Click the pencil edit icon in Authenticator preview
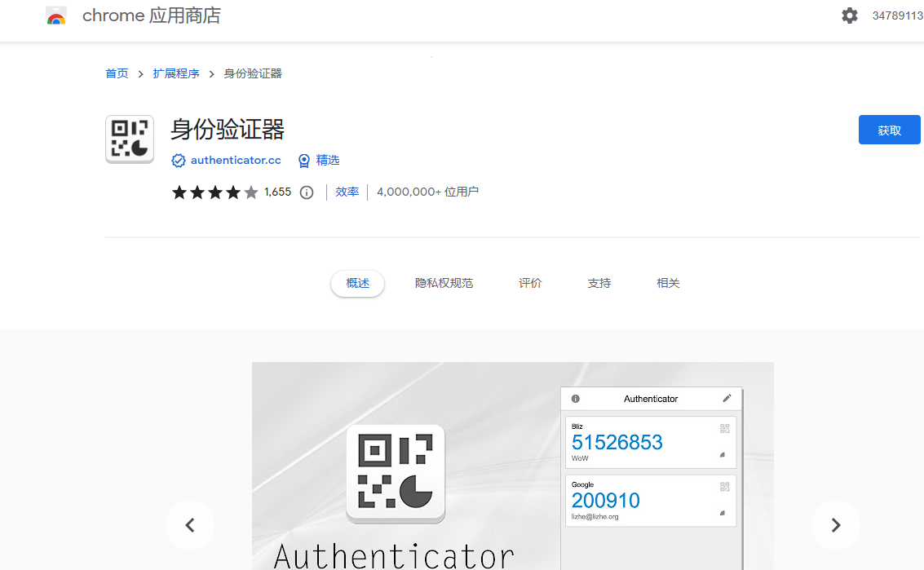 (x=727, y=399)
